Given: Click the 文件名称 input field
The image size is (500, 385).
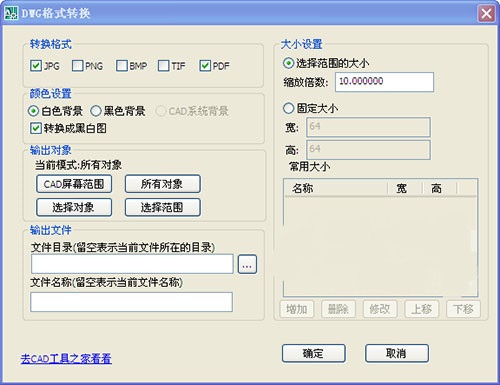Looking at the screenshot, I should [132, 302].
